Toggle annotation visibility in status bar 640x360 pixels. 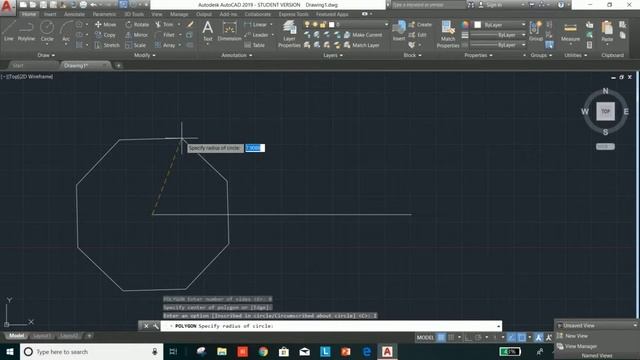pyautogui.click(x=538, y=338)
